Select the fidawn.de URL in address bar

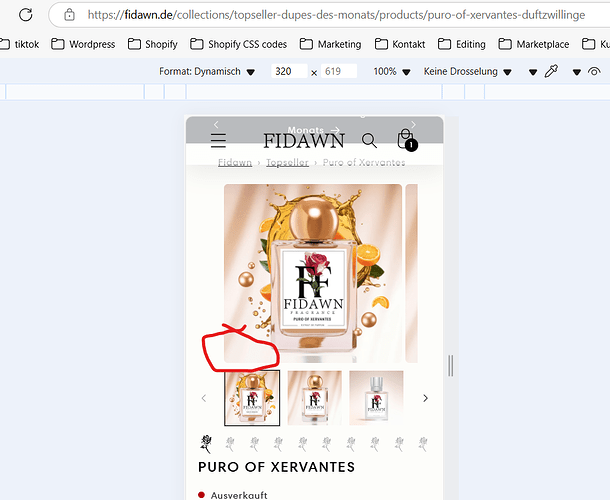click(x=336, y=15)
